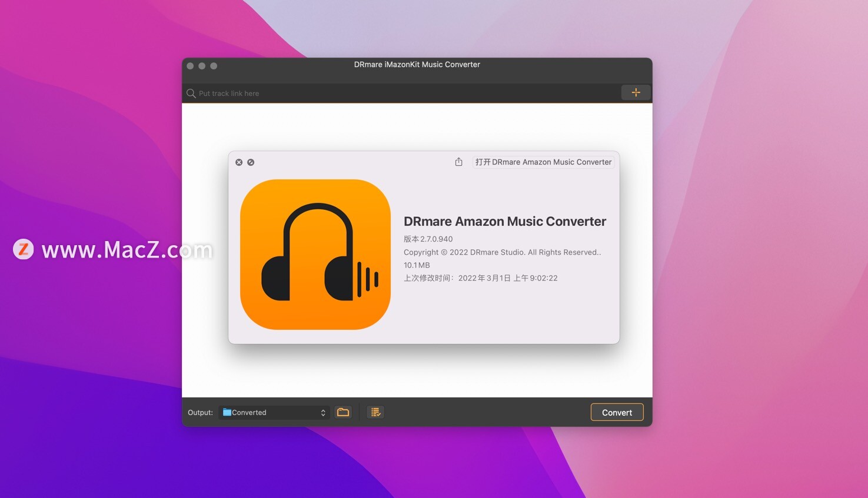The height and width of the screenshot is (498, 868).
Task: Click the yellow minimize traffic light
Action: tap(202, 66)
